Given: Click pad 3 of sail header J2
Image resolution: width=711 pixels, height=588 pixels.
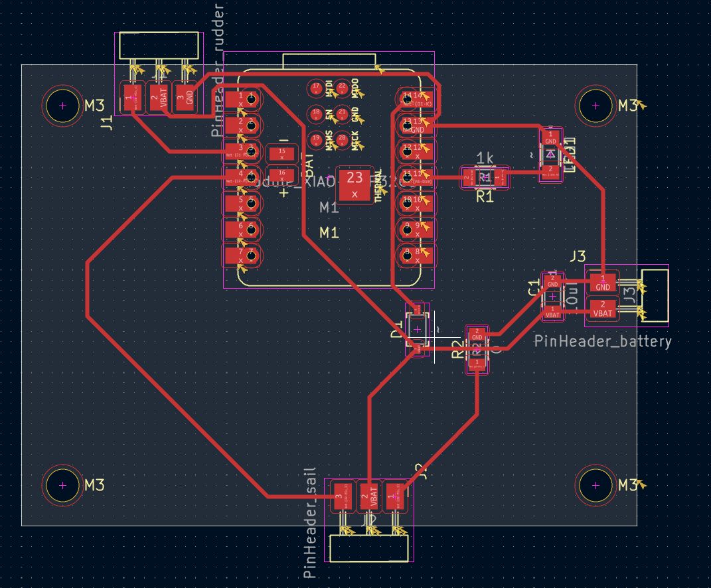Looking at the screenshot, I should tap(342, 496).
